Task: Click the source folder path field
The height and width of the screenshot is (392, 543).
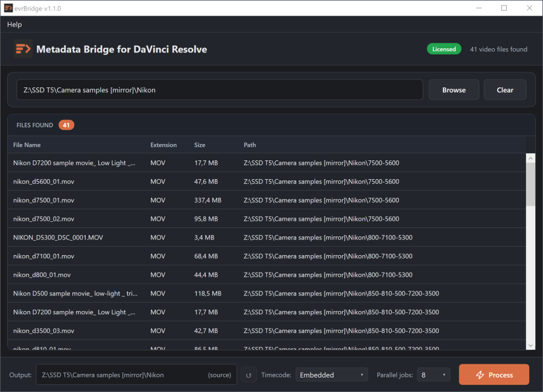Action: click(220, 90)
